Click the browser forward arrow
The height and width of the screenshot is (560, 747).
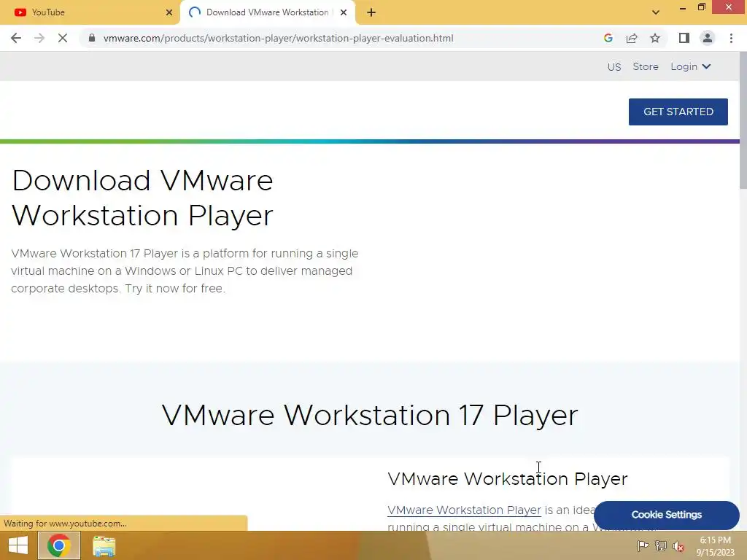39,38
